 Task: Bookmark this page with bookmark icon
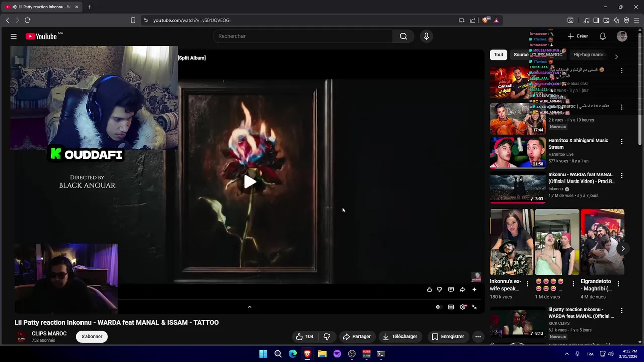133,20
